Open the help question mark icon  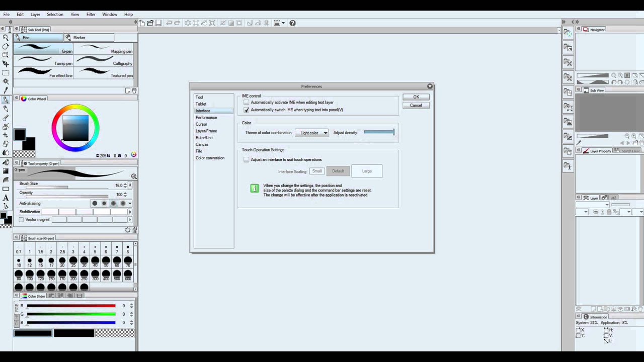[x=292, y=23]
